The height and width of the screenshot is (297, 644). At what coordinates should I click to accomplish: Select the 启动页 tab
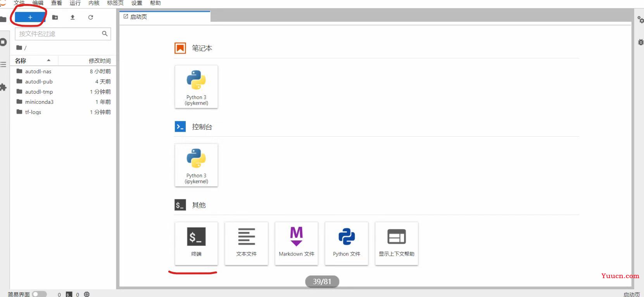(165, 17)
